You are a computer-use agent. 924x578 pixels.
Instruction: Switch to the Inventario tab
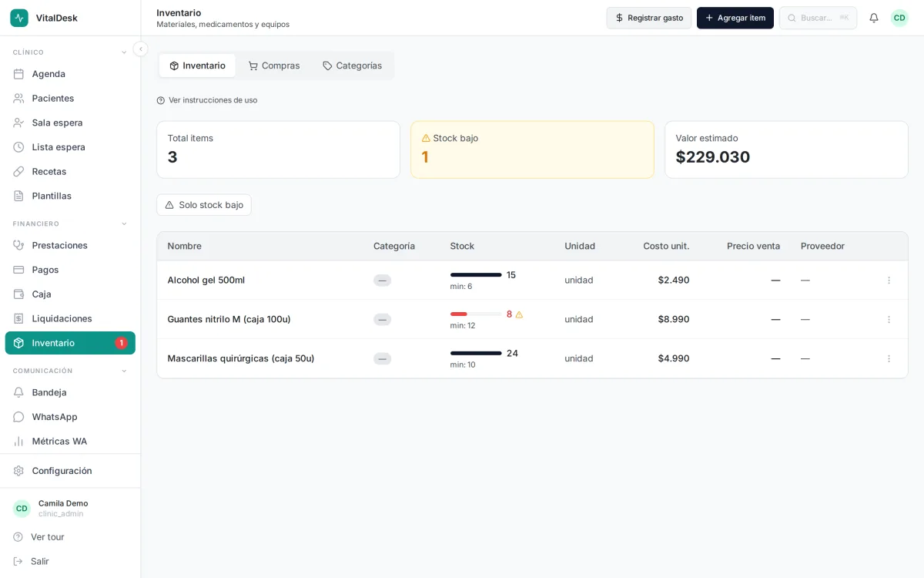pyautogui.click(x=197, y=66)
